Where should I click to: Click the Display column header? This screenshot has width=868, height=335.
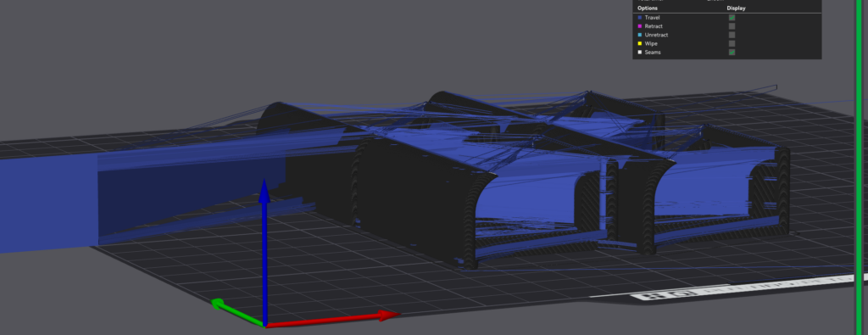(737, 8)
